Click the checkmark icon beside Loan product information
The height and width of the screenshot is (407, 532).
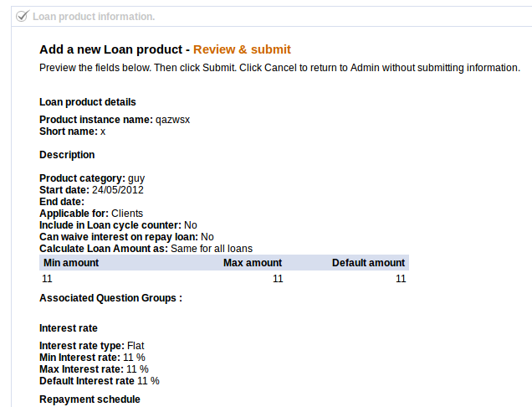coord(23,16)
